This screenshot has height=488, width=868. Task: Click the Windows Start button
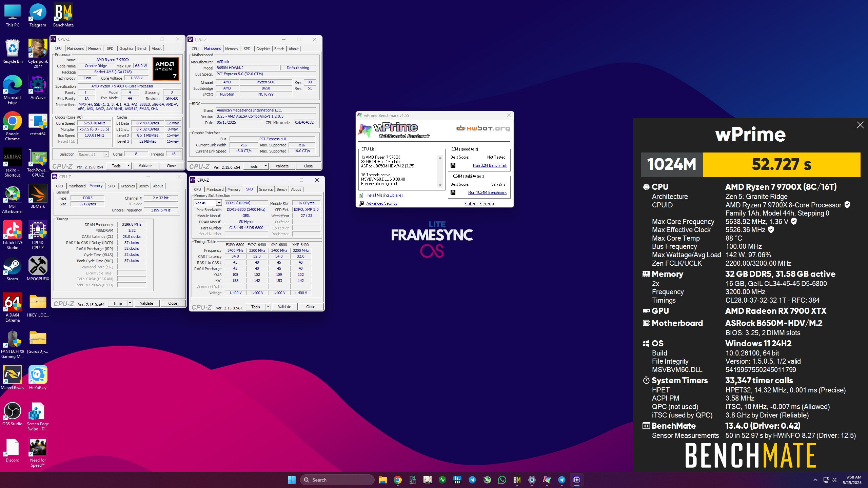pyautogui.click(x=292, y=480)
